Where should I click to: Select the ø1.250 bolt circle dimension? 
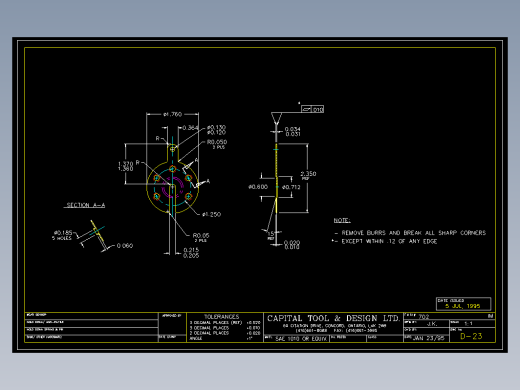pos(211,214)
